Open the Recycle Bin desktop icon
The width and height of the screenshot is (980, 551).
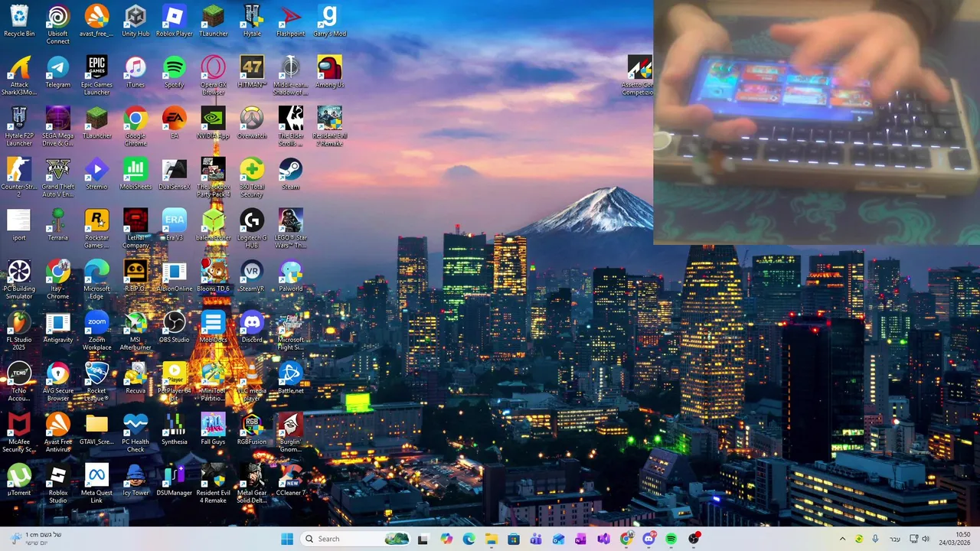[x=19, y=21]
